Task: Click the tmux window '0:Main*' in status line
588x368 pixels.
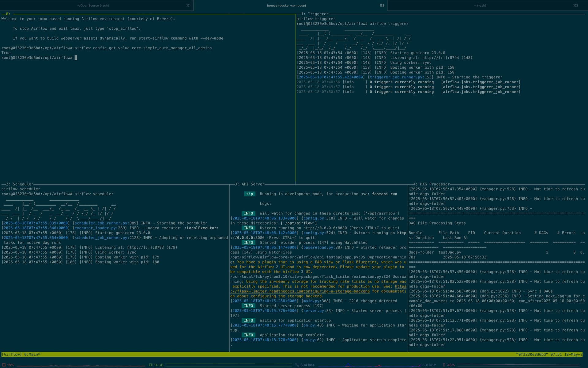Action: click(32, 355)
